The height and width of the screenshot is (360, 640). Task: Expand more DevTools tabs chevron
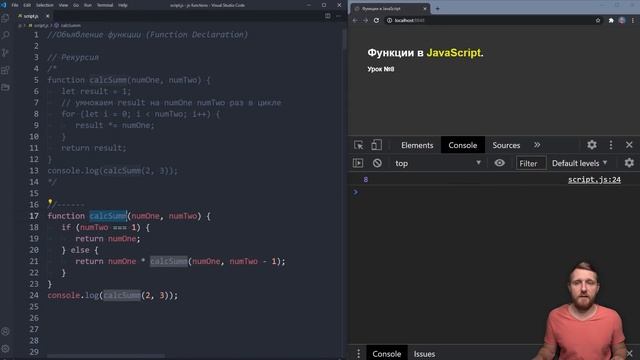(x=537, y=145)
